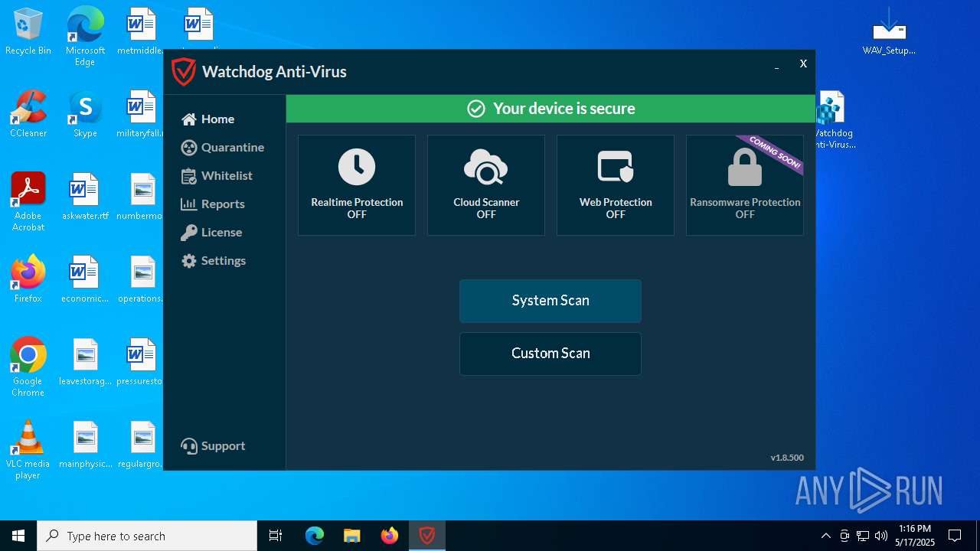Close the Watchdog Anti-Virus window

click(803, 64)
